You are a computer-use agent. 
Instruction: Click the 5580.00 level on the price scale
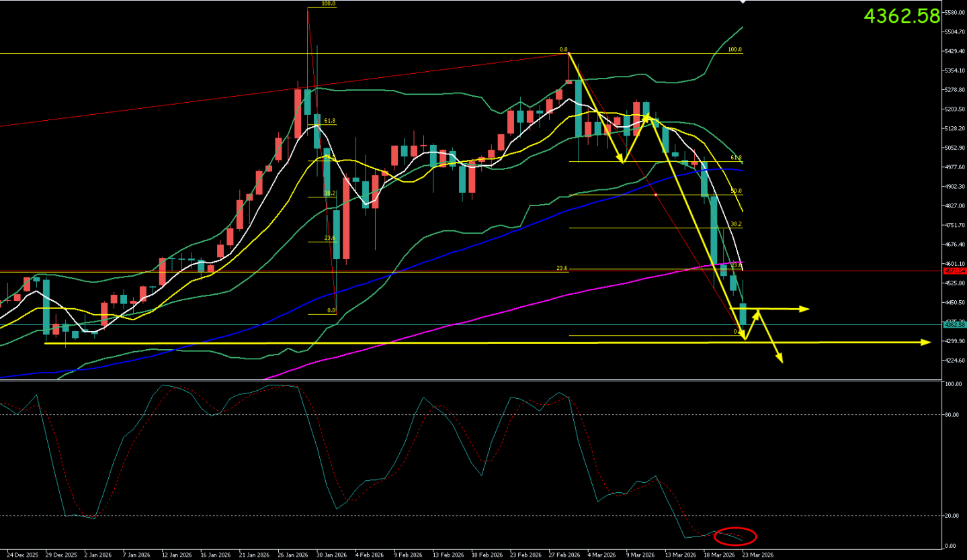(954, 13)
